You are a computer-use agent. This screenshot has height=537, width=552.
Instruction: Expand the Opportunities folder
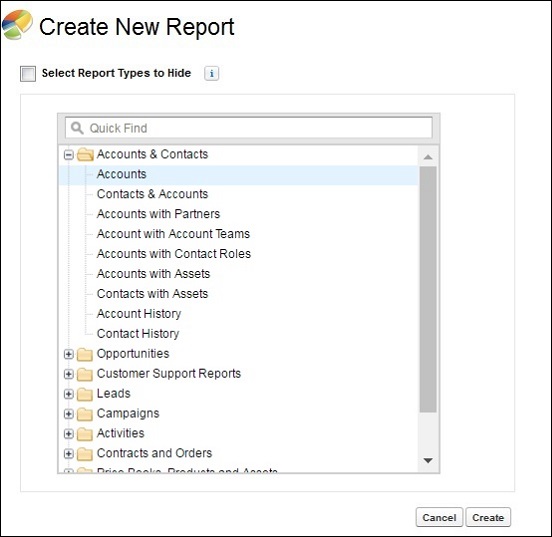point(69,354)
